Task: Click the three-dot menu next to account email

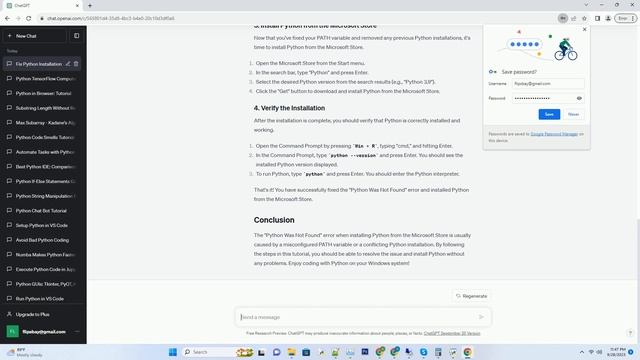Action: 77,331
